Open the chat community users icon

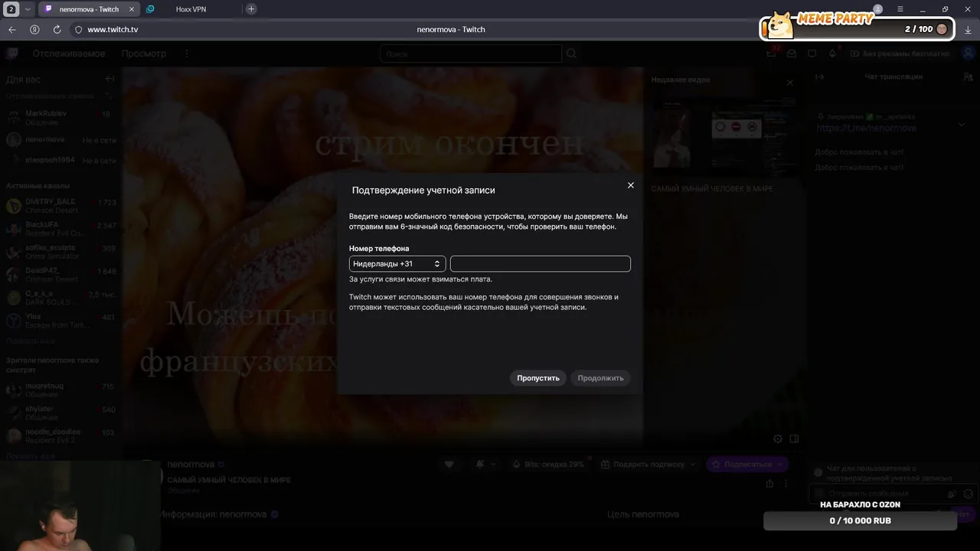pos(967,77)
